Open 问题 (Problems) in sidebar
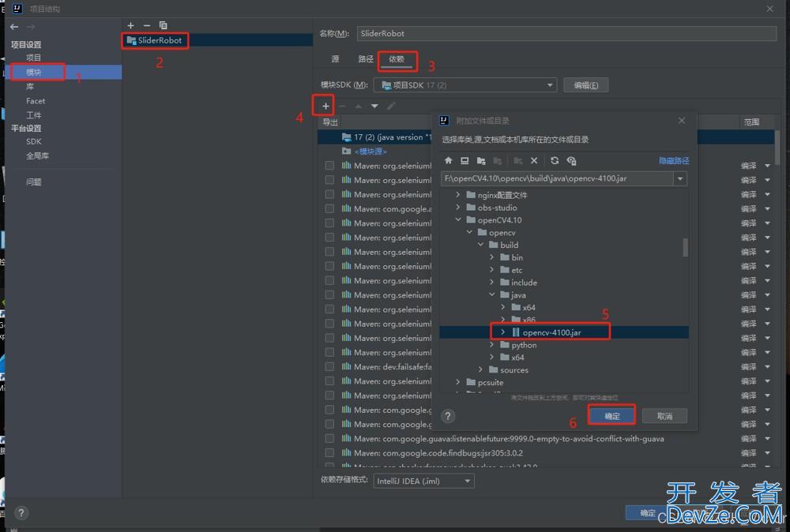The height and width of the screenshot is (532, 790). point(33,182)
